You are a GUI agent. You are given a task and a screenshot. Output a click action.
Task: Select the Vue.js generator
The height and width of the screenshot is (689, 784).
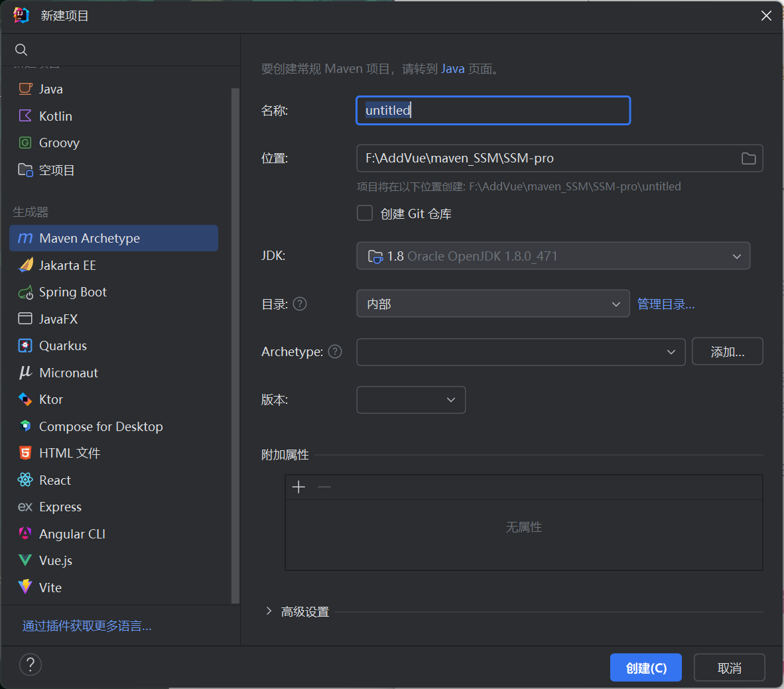[56, 560]
